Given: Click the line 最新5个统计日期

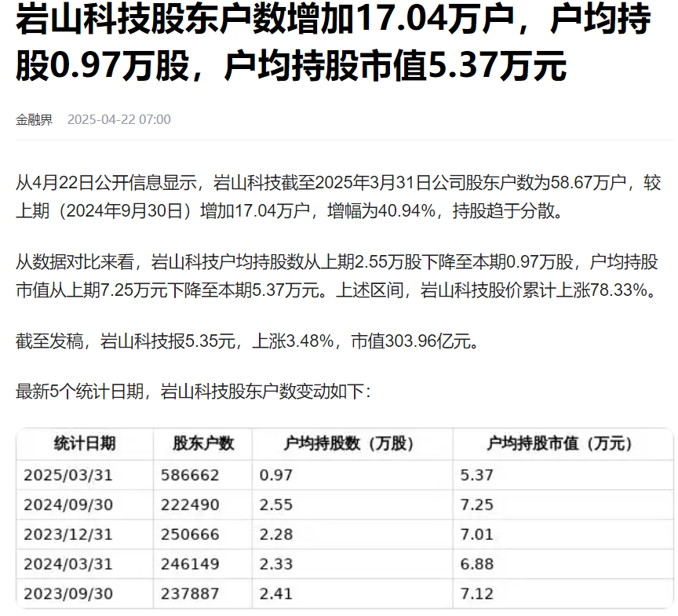Looking at the screenshot, I should coord(193,392).
